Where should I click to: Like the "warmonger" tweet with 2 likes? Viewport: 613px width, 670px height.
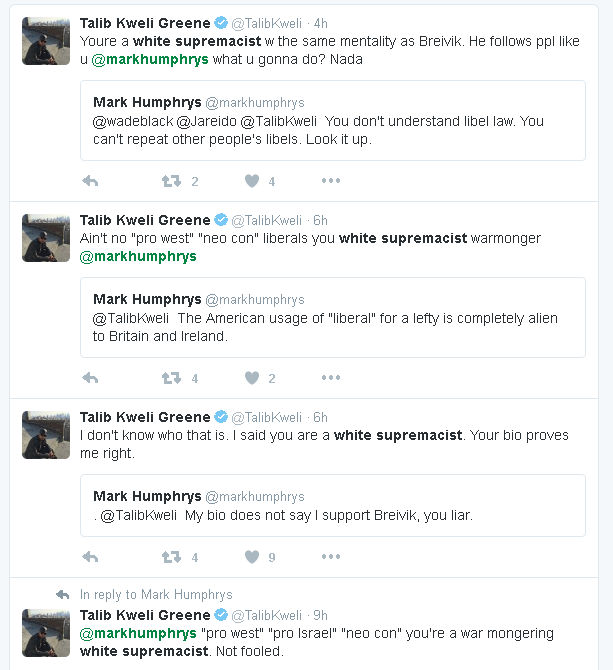point(252,378)
